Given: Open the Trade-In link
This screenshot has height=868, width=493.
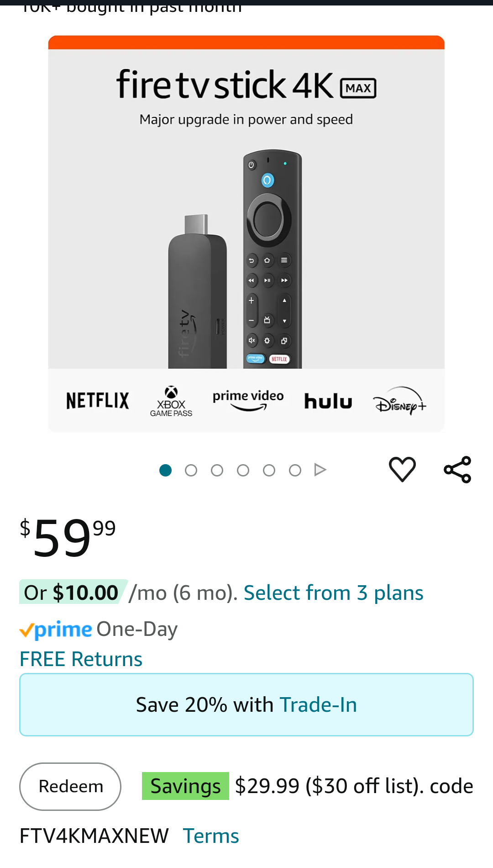Looking at the screenshot, I should [318, 704].
